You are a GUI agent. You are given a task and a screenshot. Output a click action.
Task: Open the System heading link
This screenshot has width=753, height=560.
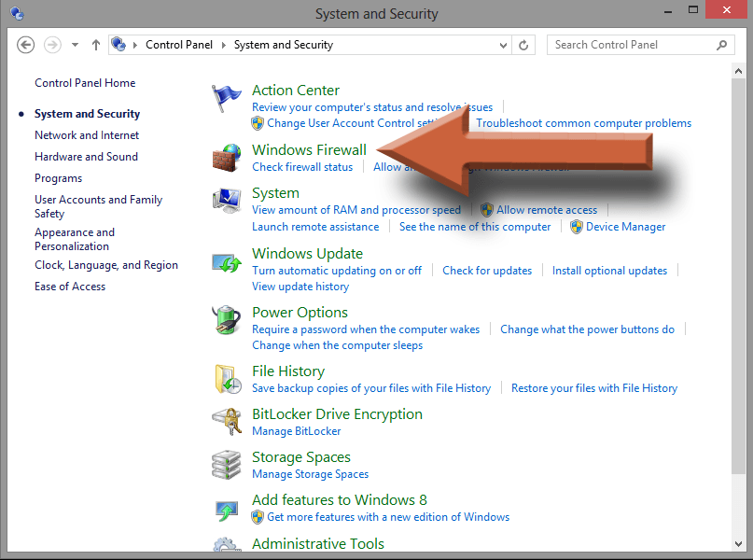(x=275, y=193)
